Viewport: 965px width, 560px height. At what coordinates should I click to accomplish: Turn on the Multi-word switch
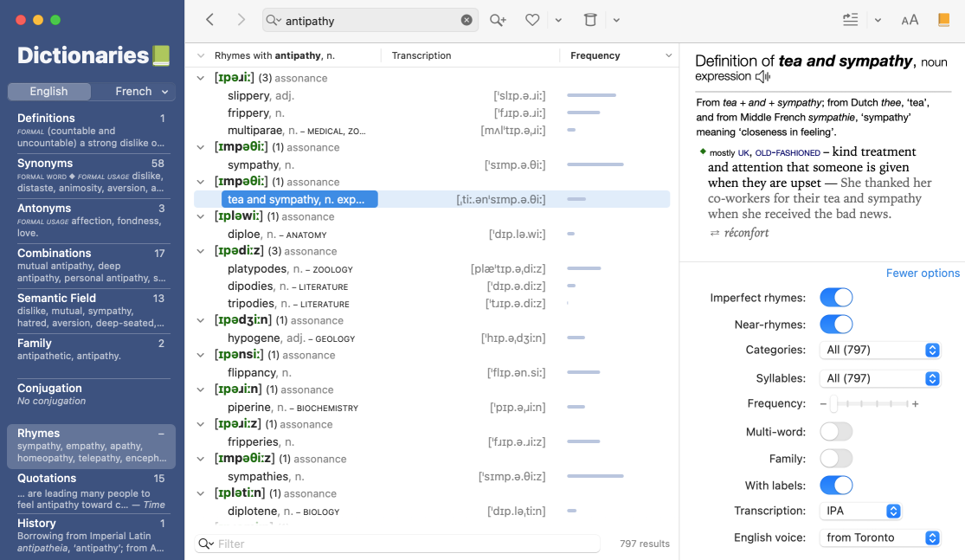836,432
